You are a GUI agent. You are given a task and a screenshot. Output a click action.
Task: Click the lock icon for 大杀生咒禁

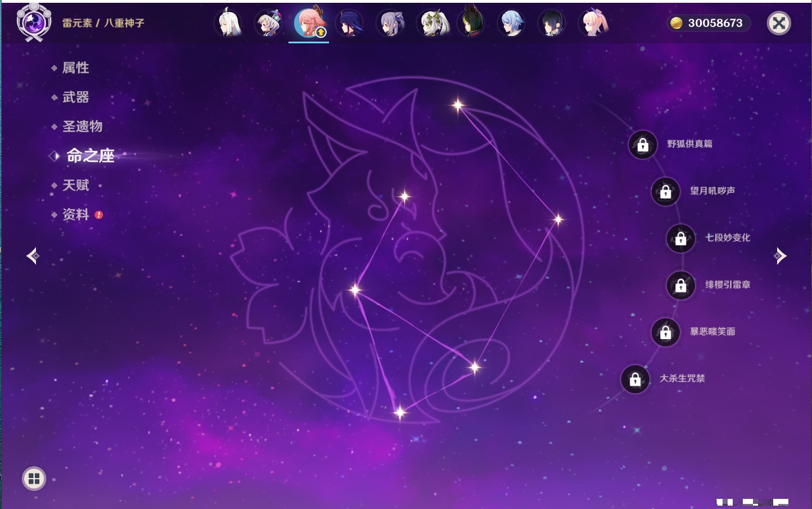coord(635,379)
